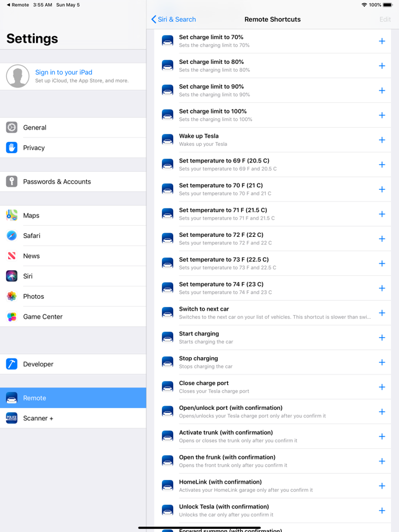Add the 'HomeLink' shortcut
Image resolution: width=399 pixels, height=532 pixels.
(382, 486)
